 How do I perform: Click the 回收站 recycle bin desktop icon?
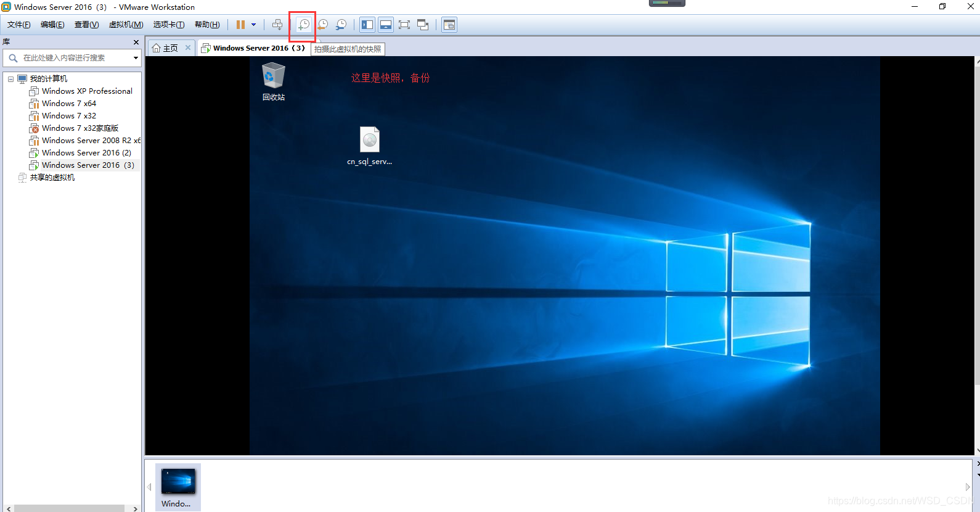(x=274, y=83)
